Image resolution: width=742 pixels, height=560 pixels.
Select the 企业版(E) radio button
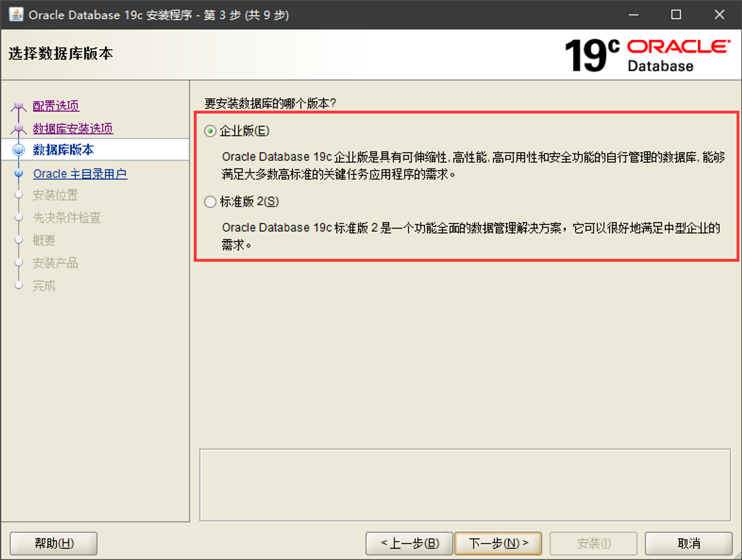point(210,131)
